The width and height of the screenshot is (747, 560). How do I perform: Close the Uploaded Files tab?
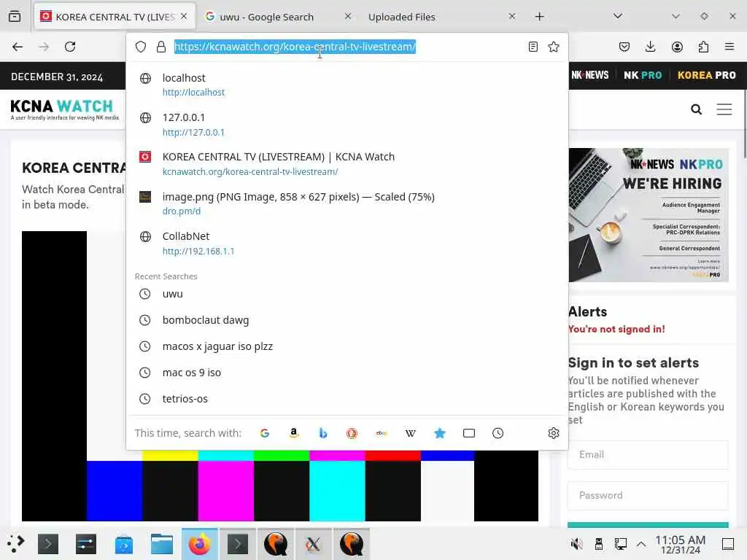tap(511, 16)
